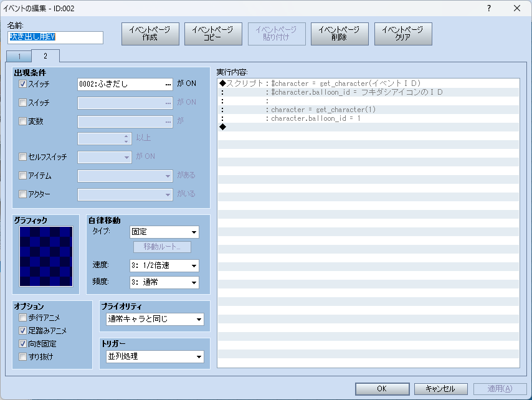532x400 pixels.
Task: Close the イベントの編集 dialog
Action: click(516, 8)
